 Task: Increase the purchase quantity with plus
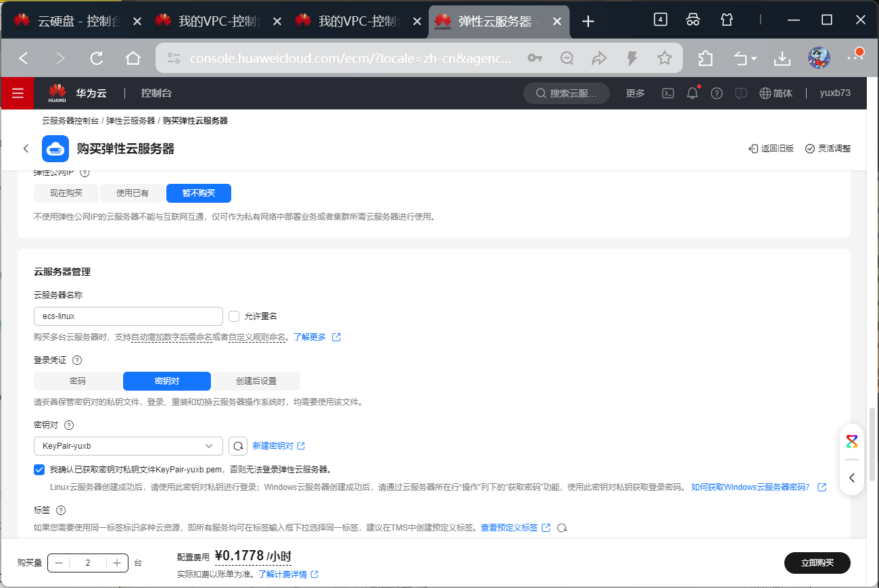(x=117, y=563)
